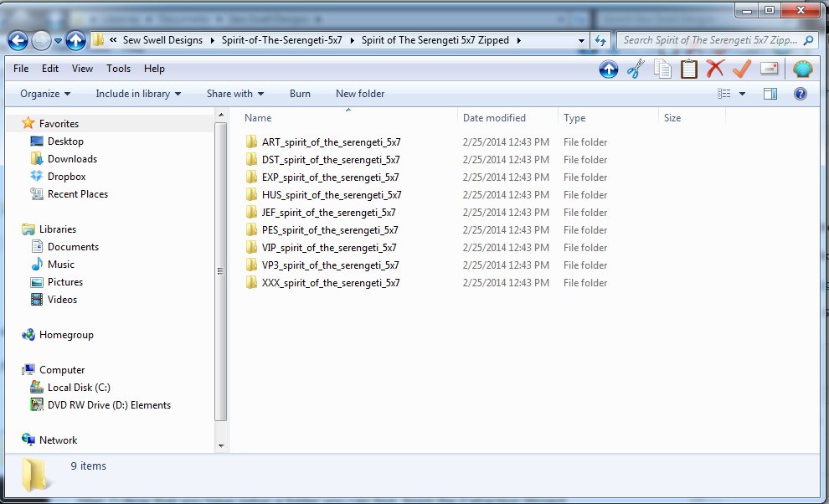Toggle the preview pane button

(x=770, y=94)
